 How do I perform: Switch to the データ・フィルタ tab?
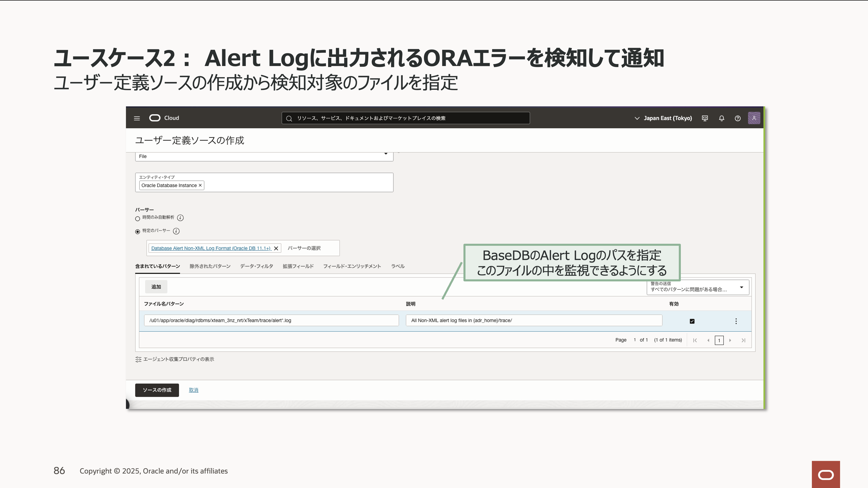[256, 266]
